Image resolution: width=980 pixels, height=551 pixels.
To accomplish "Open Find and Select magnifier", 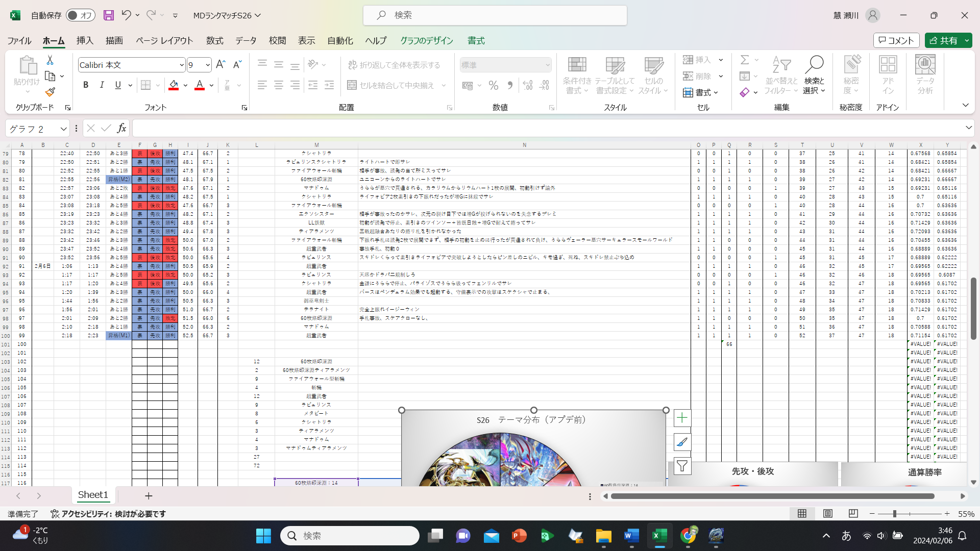I will [x=814, y=75].
